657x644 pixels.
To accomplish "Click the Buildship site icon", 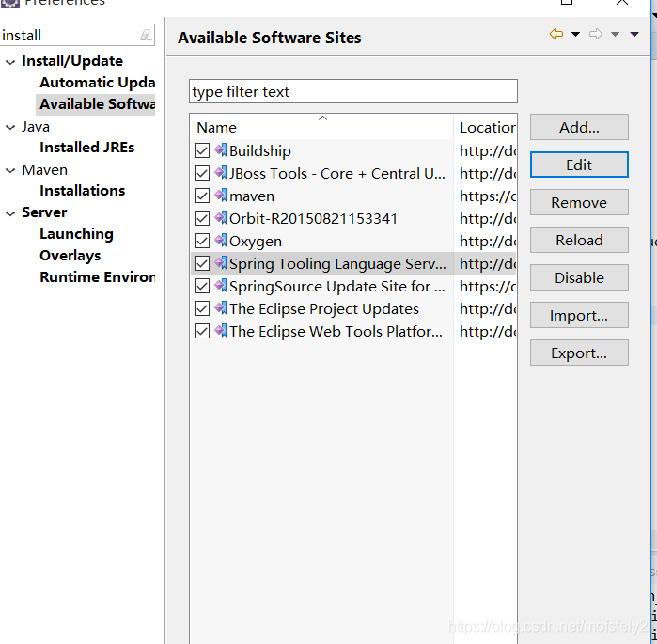I will point(221,150).
